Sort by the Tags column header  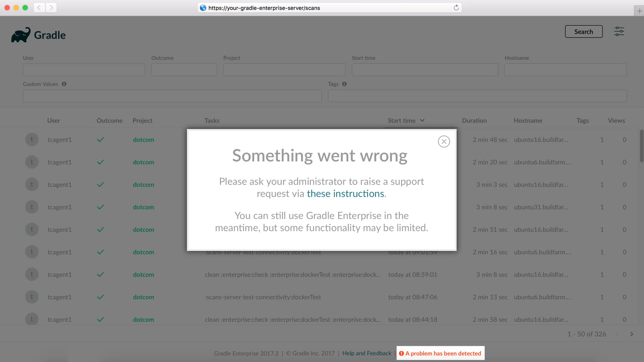tap(583, 121)
